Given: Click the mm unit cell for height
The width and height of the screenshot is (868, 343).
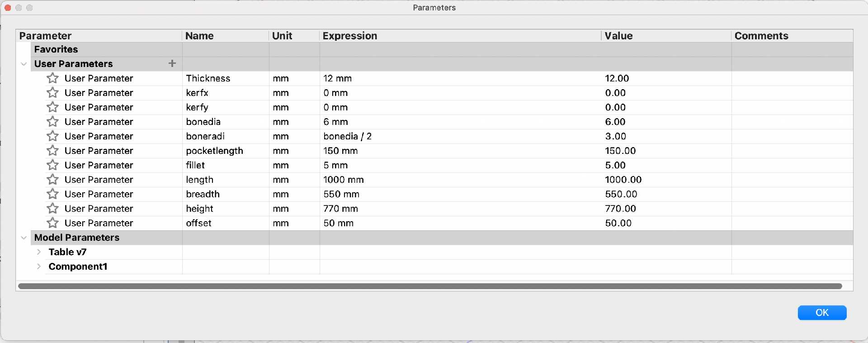Looking at the screenshot, I should pyautogui.click(x=294, y=209).
